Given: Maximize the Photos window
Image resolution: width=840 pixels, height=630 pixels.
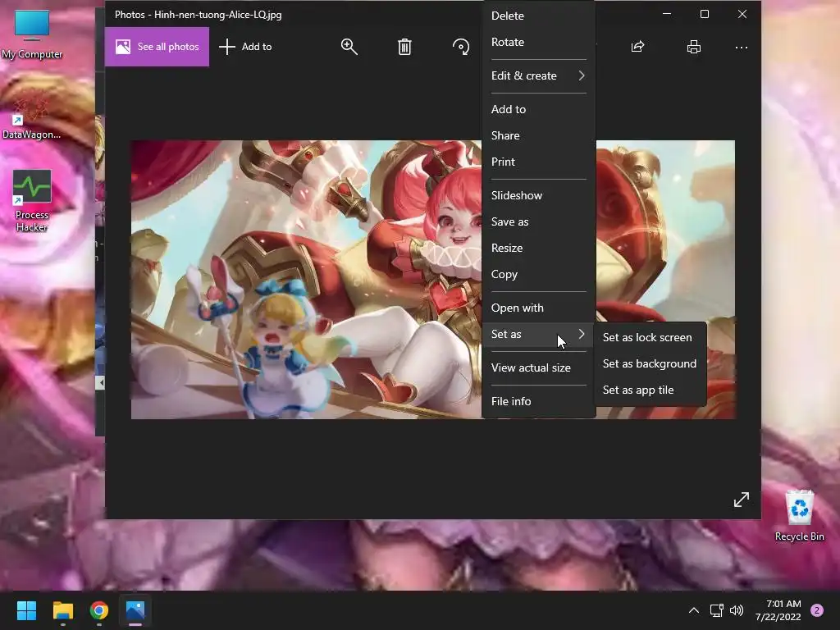Looking at the screenshot, I should point(705,14).
